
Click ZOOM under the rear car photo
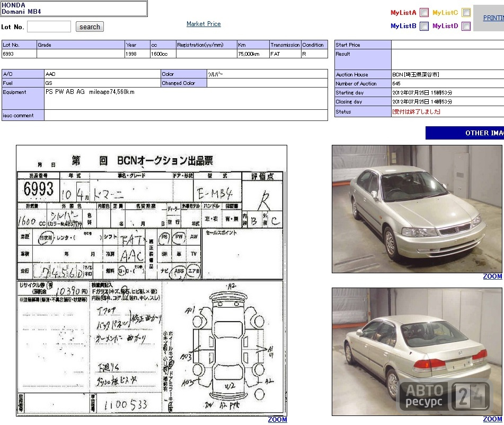click(x=492, y=419)
